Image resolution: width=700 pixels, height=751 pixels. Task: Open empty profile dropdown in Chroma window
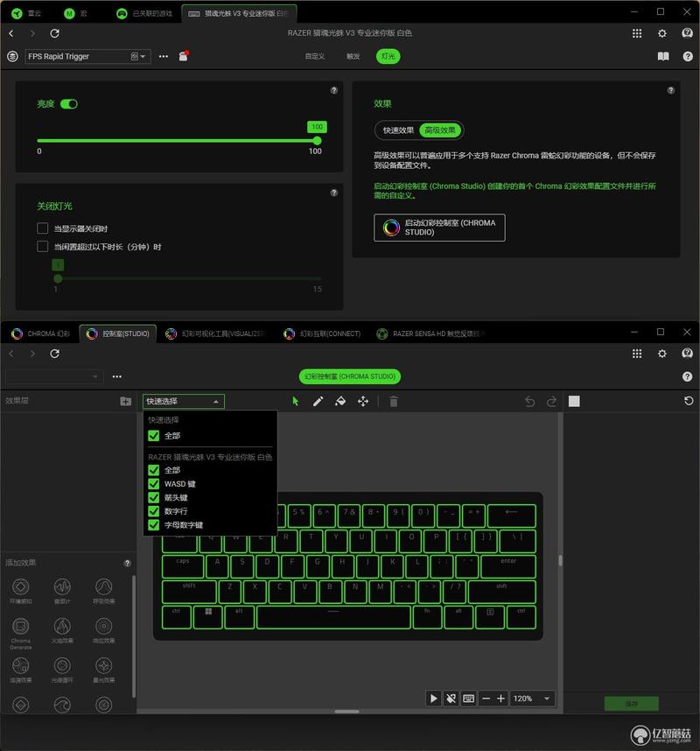54,376
